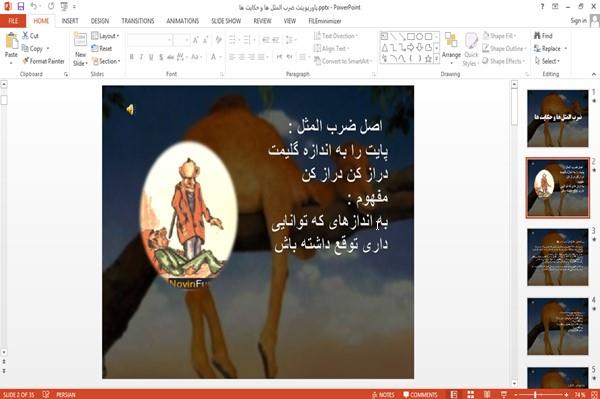Toggle Strikethrough formatting
The image size is (600, 399).
coord(171,57)
